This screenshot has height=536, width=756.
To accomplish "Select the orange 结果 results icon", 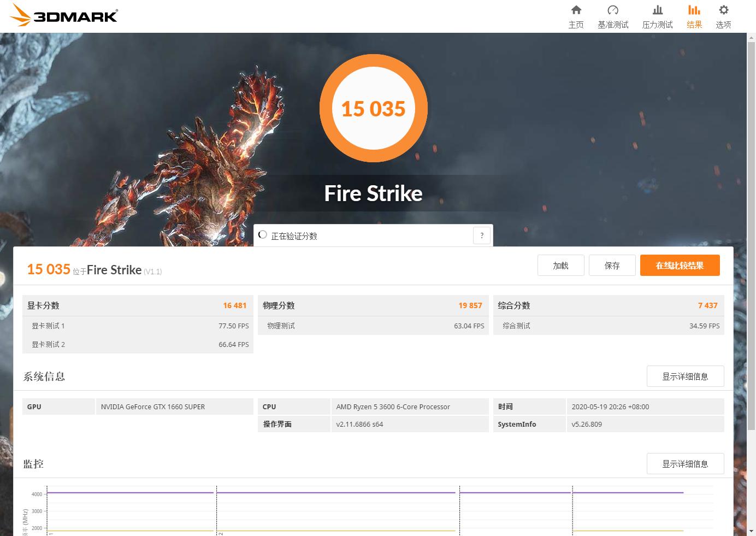I will [694, 10].
